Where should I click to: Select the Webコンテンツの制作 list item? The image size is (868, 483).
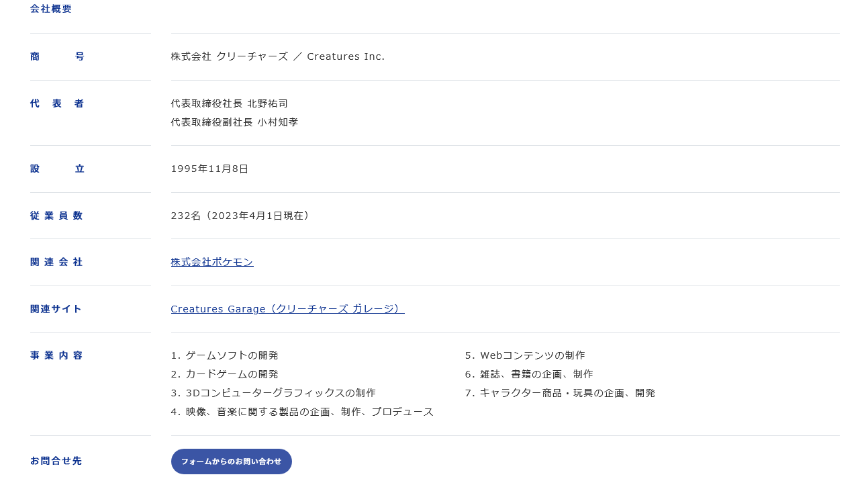525,355
